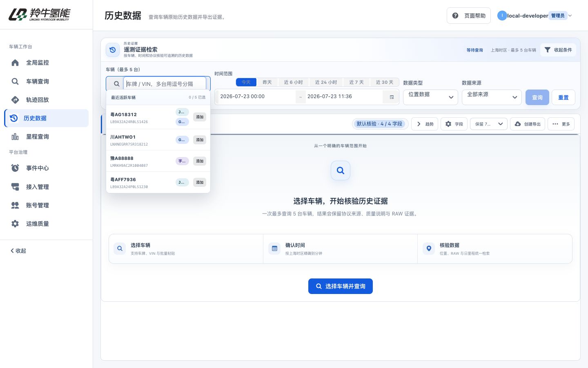Click the large center search icon
The width and height of the screenshot is (588, 368).
click(x=341, y=171)
